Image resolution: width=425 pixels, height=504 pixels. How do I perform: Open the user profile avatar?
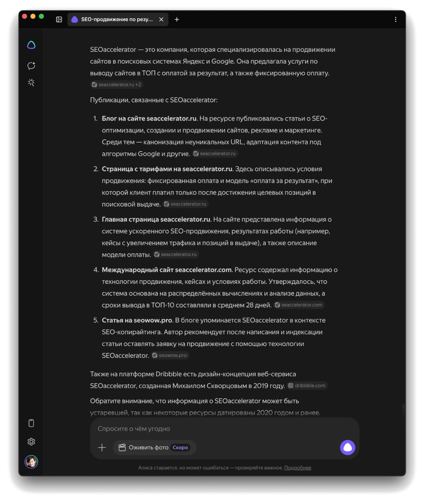click(x=31, y=462)
